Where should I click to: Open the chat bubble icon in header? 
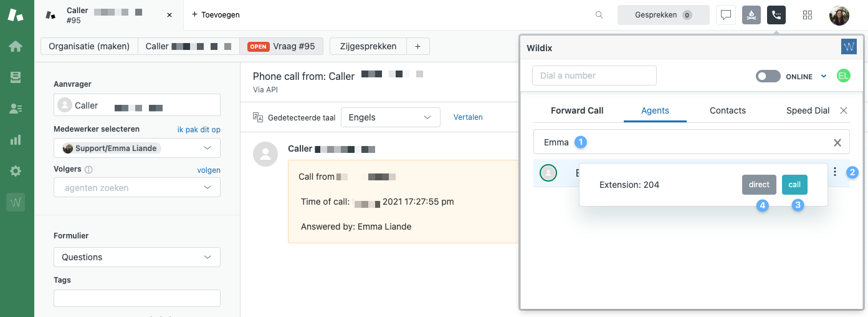click(726, 15)
